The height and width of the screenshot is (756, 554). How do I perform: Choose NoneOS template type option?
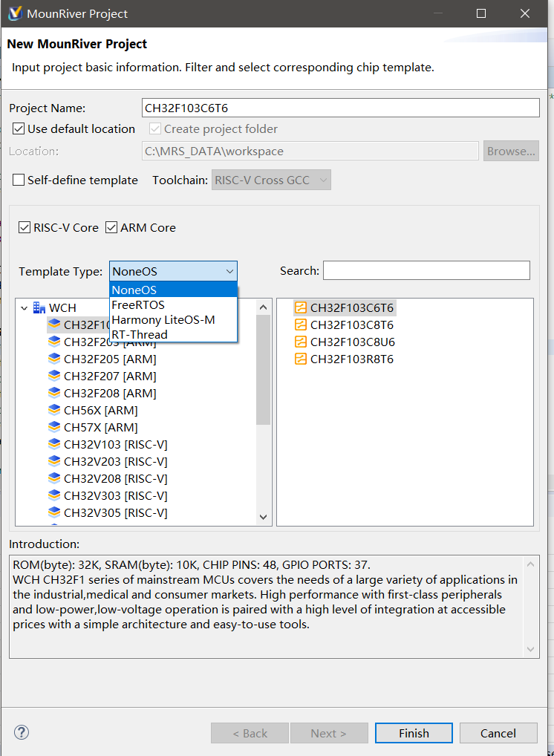point(174,290)
